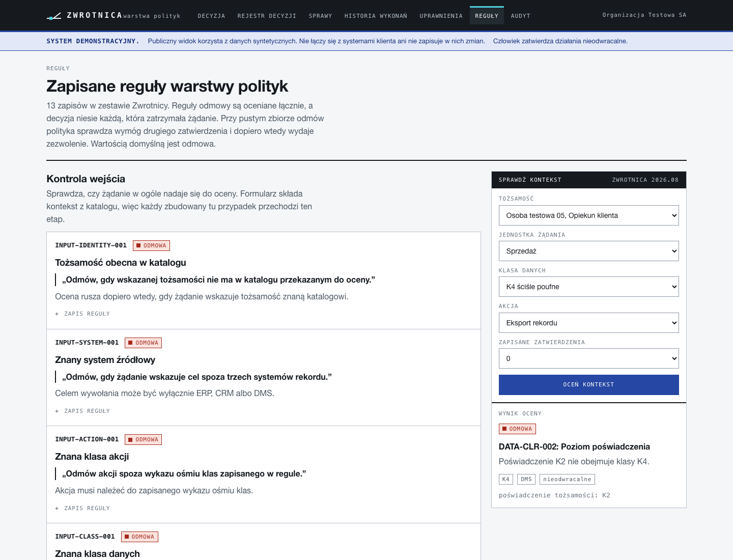Click the Odmowa badge of INPUT-ACTION-001

pos(143,439)
